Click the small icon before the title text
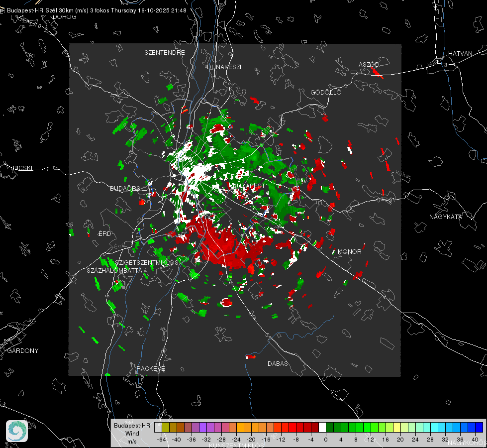The image size is (487, 448). 2,10
